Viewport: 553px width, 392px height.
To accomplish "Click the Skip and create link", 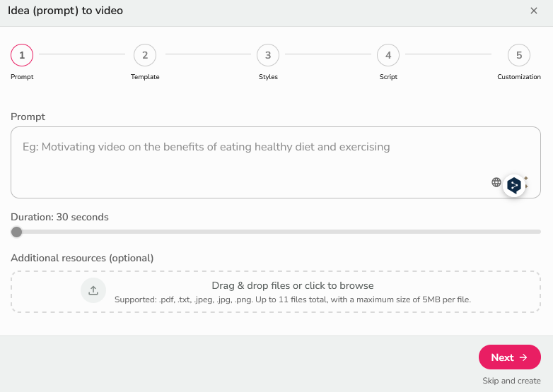I will coord(511,381).
